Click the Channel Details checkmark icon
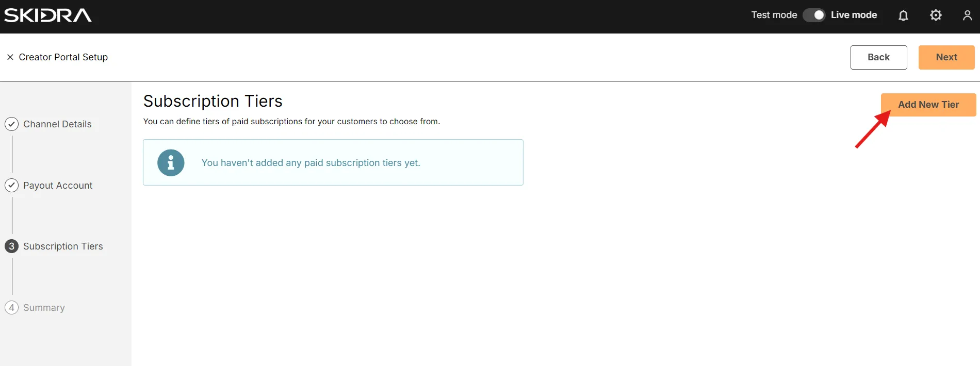This screenshot has width=980, height=366. [11, 124]
